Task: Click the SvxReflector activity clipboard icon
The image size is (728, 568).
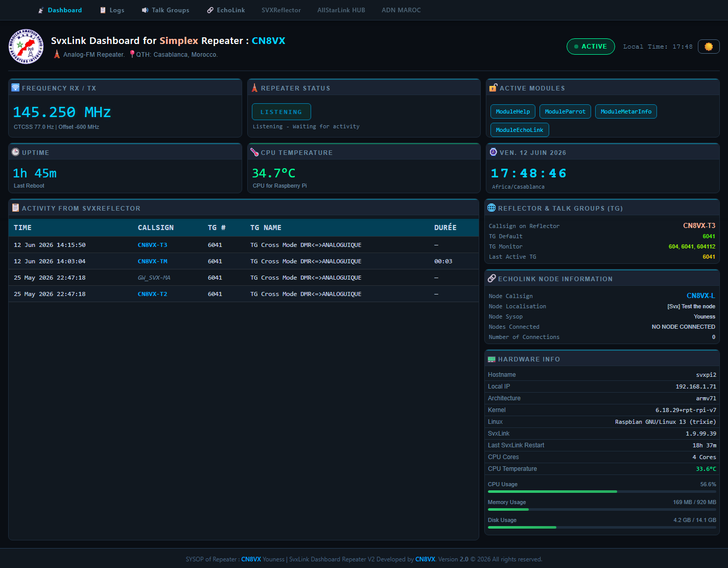Action: click(x=15, y=208)
